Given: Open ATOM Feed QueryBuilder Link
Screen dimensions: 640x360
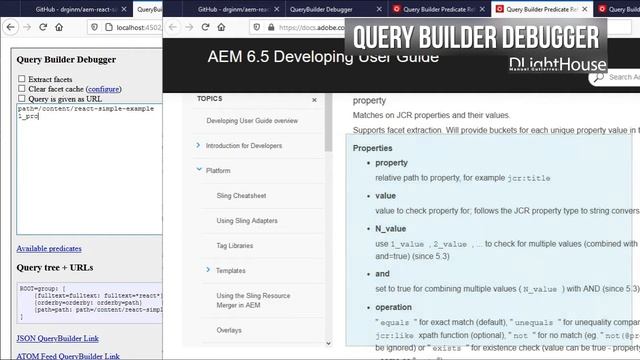Looking at the screenshot, I should pyautogui.click(x=68, y=356).
